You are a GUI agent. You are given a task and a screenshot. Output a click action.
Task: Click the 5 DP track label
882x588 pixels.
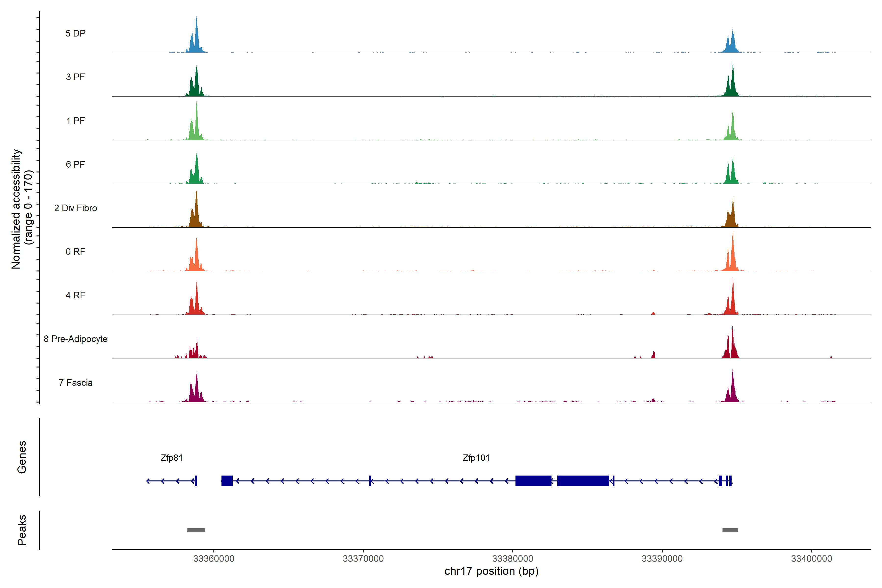pyautogui.click(x=75, y=33)
